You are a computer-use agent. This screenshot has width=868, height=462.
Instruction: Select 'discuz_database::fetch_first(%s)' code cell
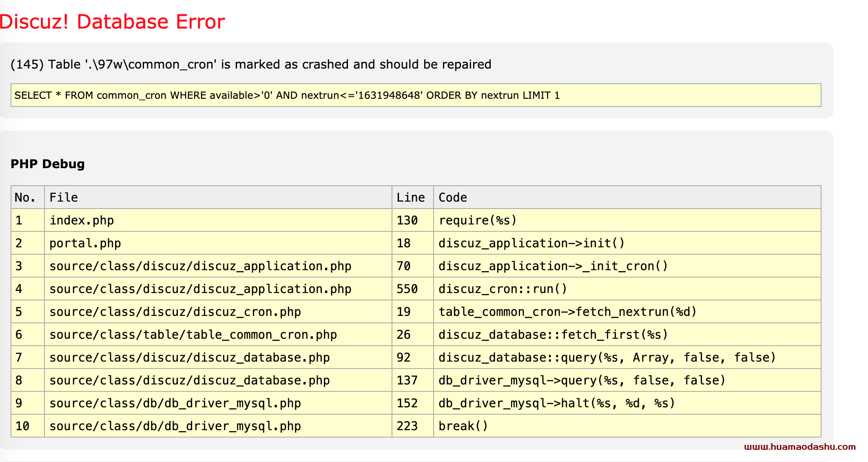[627, 335]
